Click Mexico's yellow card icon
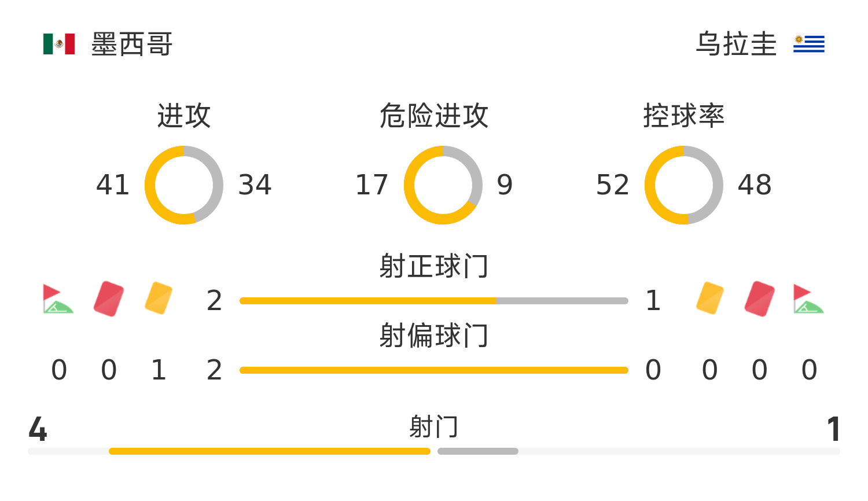The width and height of the screenshot is (868, 501). (159, 298)
